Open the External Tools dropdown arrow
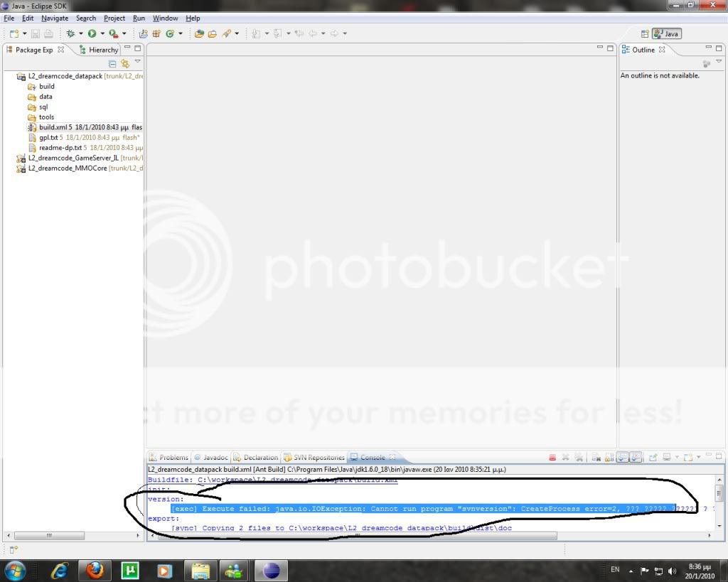The image size is (728, 582). pyautogui.click(x=124, y=33)
